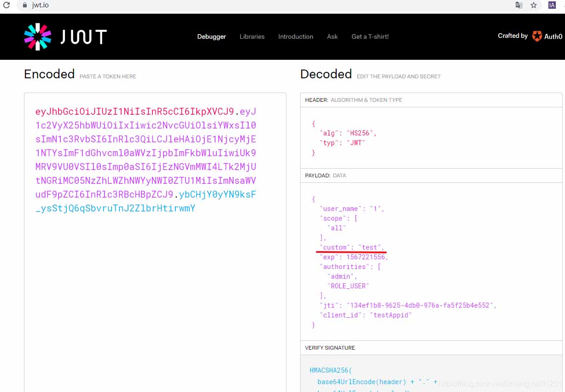Image resolution: width=565 pixels, height=392 pixels.
Task: Reload the jwt.io page
Action: [6, 6]
